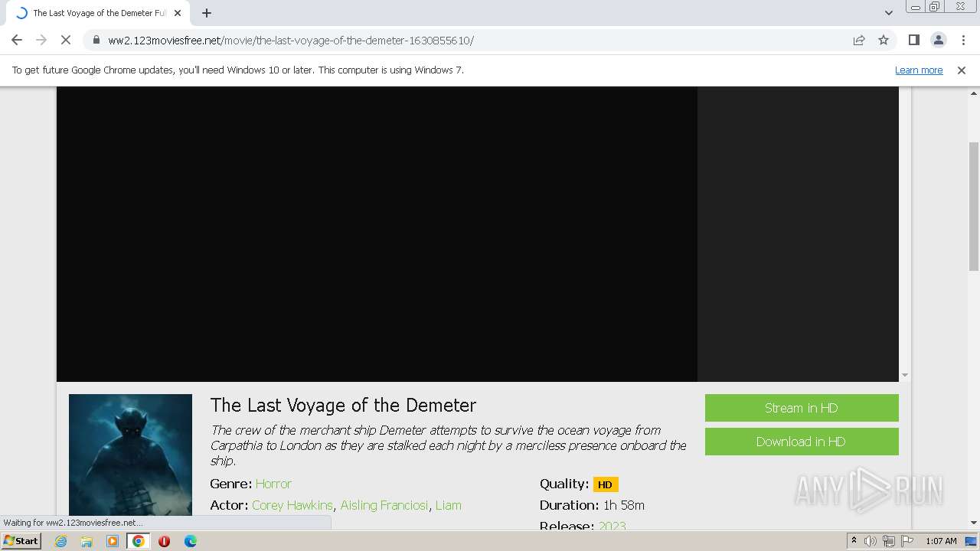Click Stream in HD button
The width and height of the screenshot is (980, 551).
(802, 408)
